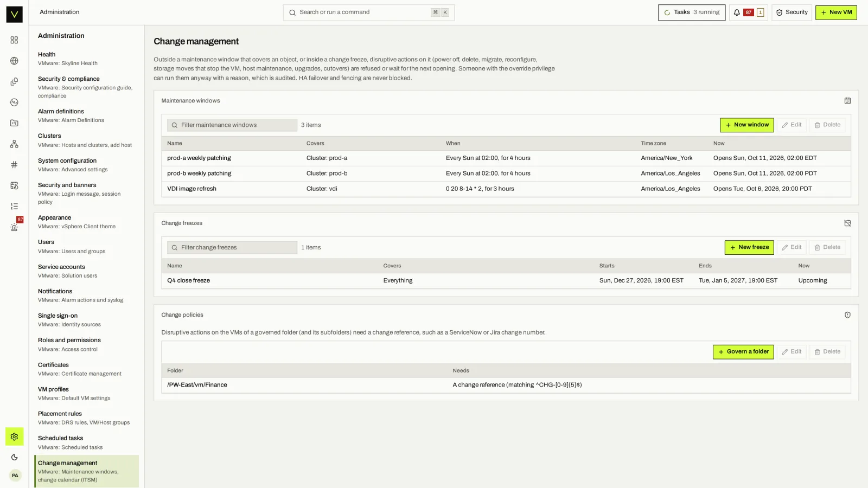Focus the Filter maintenance windows field
This screenshot has width=868, height=488.
[x=232, y=125]
